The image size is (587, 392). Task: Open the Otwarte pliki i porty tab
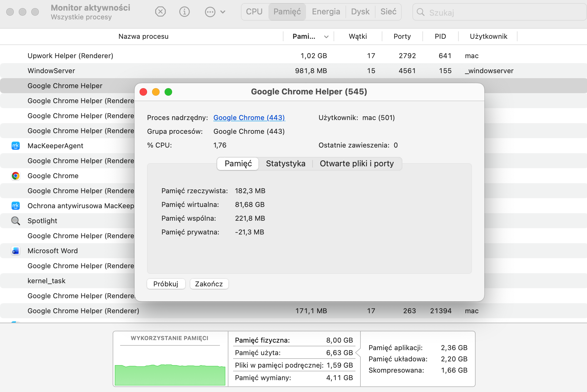tap(357, 163)
